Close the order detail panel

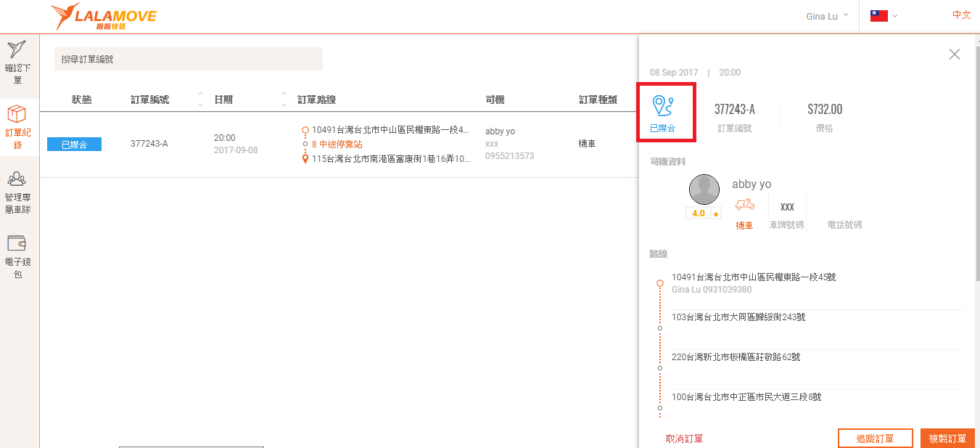954,54
